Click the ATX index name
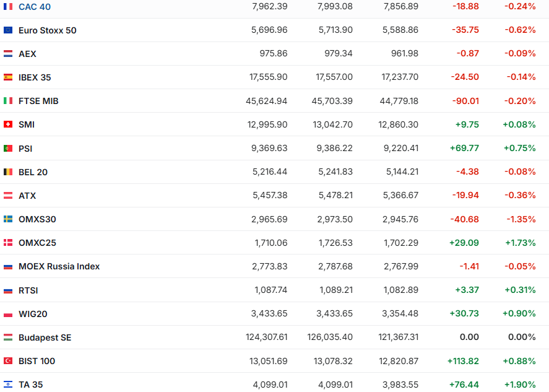This screenshot has width=549, height=392. point(27,196)
